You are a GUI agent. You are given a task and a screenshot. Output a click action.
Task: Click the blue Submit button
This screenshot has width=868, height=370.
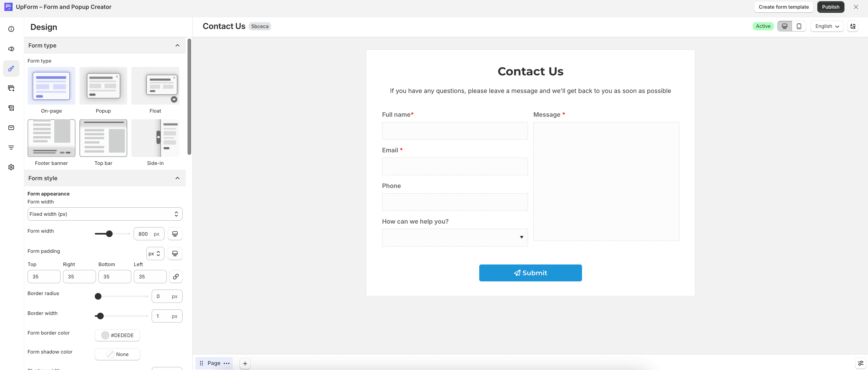pyautogui.click(x=530, y=273)
